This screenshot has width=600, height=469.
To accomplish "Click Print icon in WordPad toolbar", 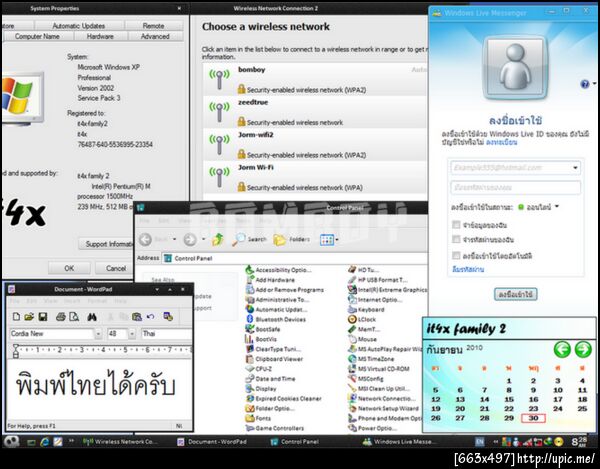I will coord(61,317).
